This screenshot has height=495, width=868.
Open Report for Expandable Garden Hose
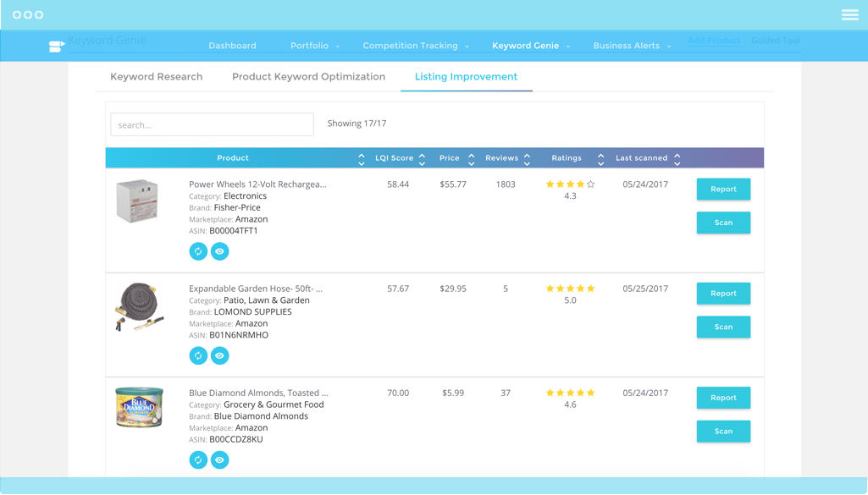[x=723, y=294]
